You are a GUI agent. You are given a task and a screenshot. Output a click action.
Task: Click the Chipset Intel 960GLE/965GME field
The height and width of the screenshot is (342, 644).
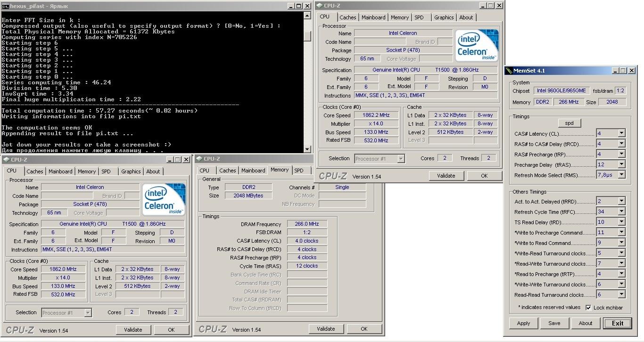[561, 91]
